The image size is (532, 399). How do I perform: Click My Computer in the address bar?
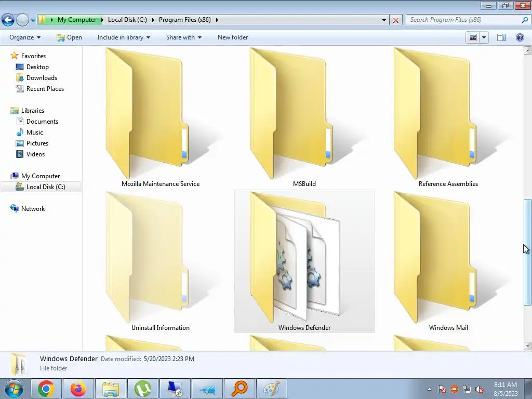point(77,20)
